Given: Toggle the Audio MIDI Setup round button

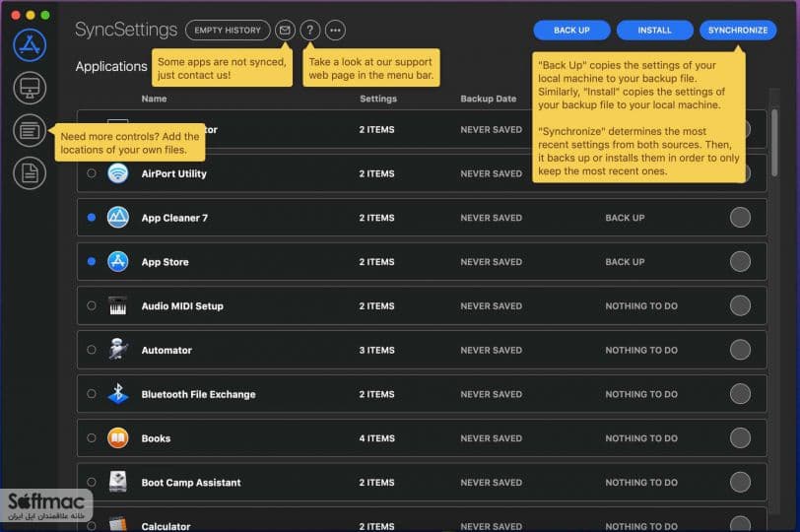Looking at the screenshot, I should pyautogui.click(x=740, y=305).
